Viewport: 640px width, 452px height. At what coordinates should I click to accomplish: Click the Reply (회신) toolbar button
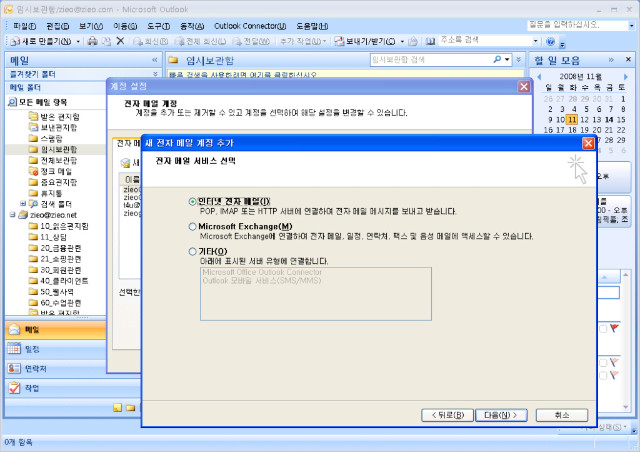[151, 41]
